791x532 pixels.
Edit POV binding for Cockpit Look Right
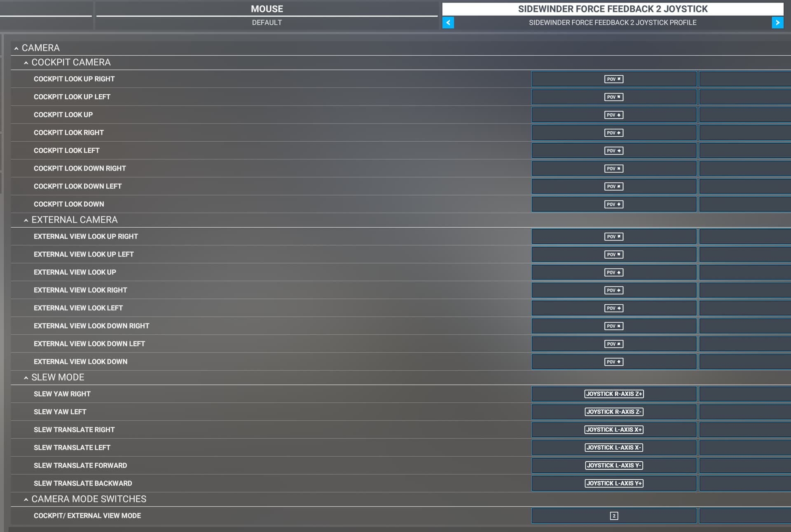pos(614,133)
